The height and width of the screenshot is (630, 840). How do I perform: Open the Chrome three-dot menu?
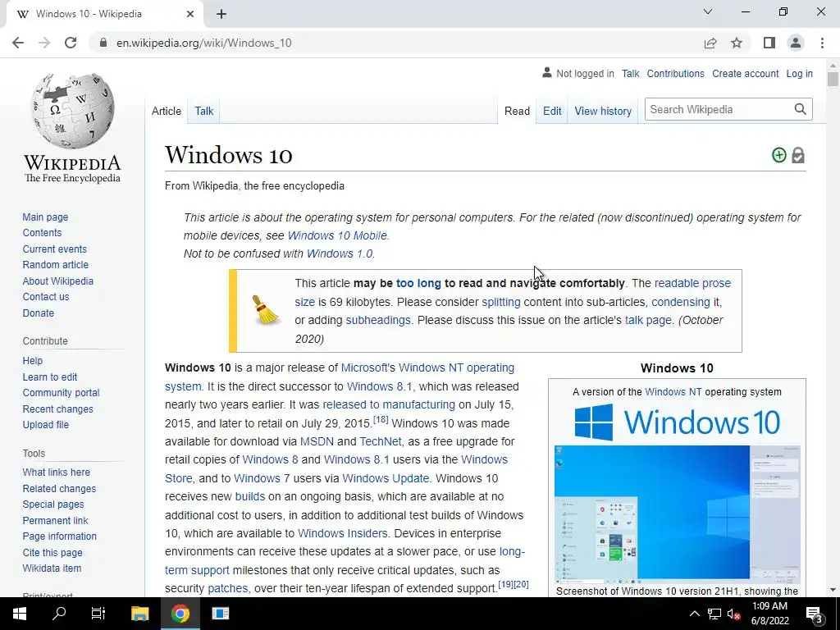822,43
